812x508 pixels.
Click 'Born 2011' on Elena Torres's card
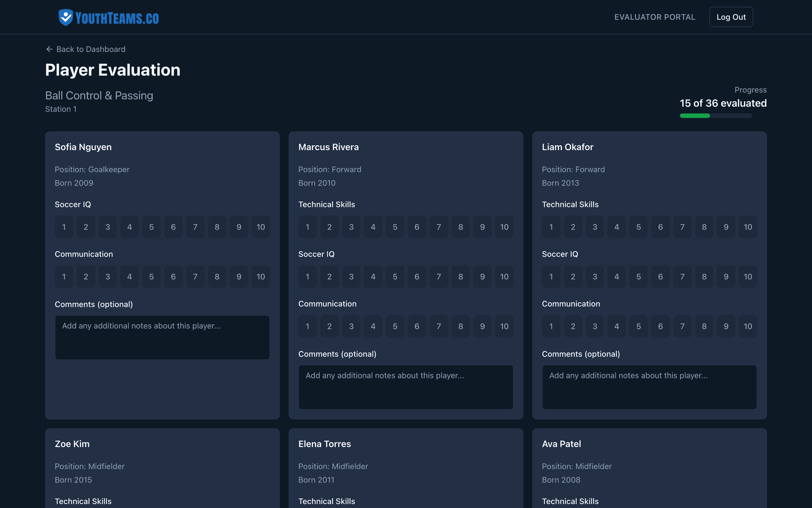(x=316, y=480)
